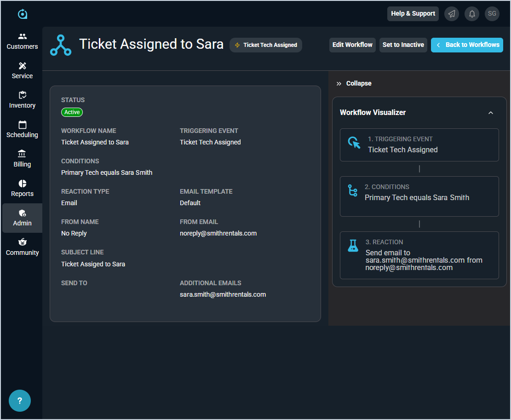511x420 pixels.
Task: Collapse the Workflow Visualizer section chevron
Action: 490,113
